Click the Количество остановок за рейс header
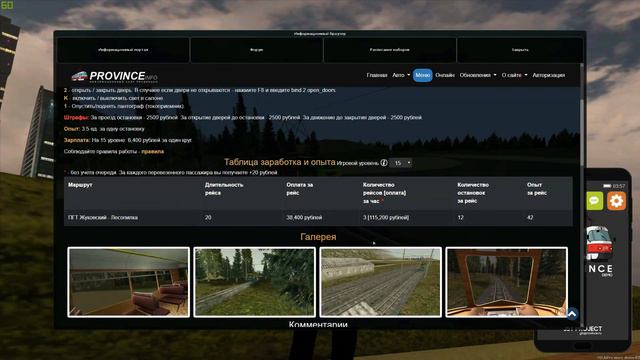Image resolution: width=640 pixels, height=360 pixels. click(x=473, y=193)
